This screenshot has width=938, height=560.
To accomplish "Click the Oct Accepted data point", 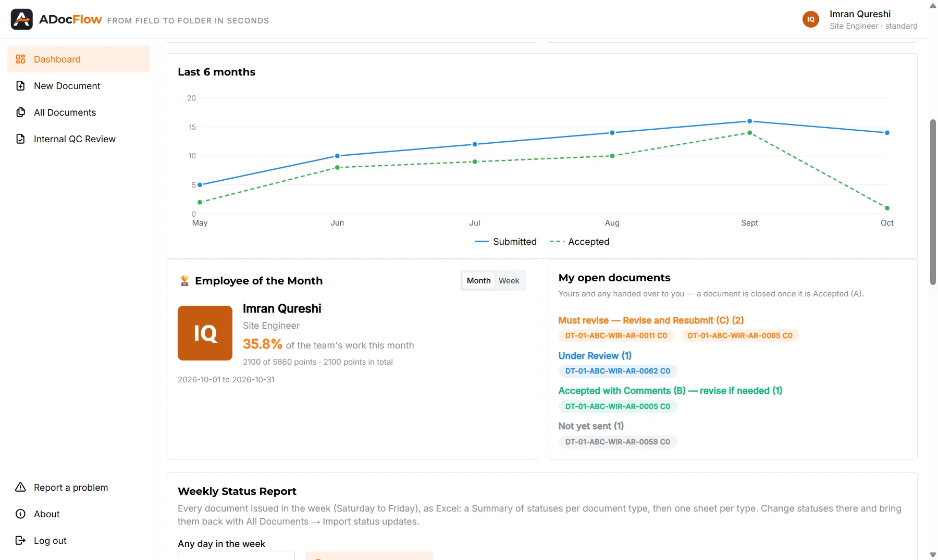I will pyautogui.click(x=887, y=208).
